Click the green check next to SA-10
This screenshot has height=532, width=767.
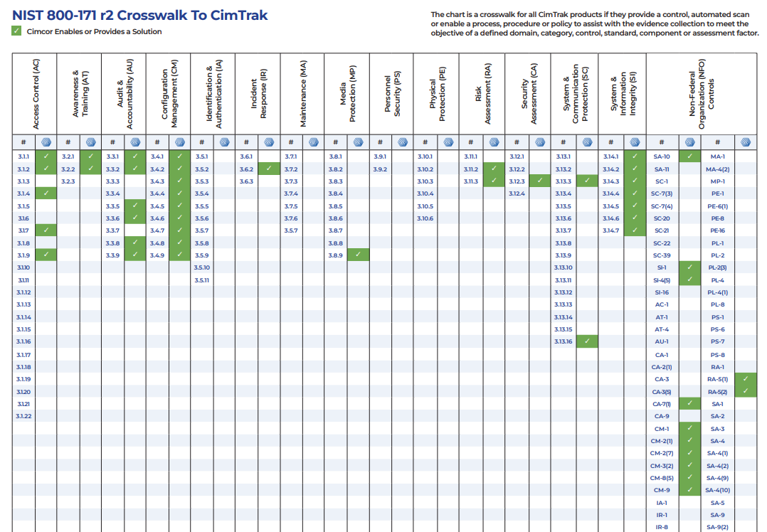[689, 156]
